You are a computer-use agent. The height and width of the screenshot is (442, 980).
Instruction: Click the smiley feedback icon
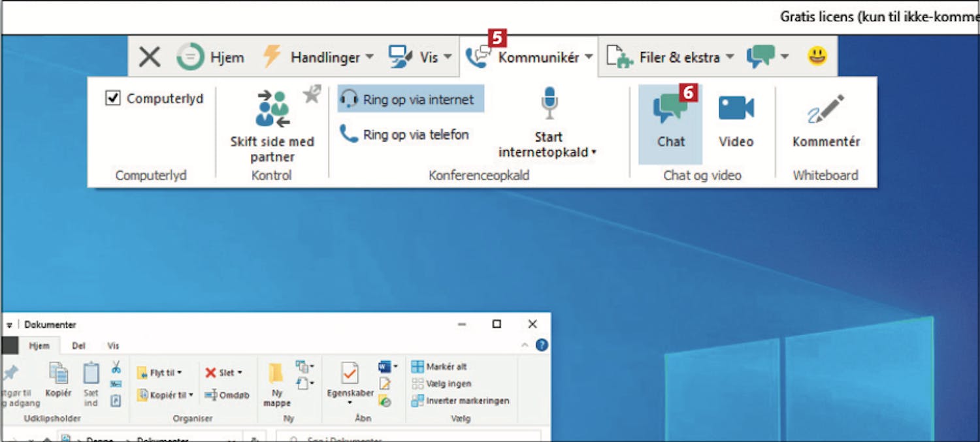tap(816, 57)
